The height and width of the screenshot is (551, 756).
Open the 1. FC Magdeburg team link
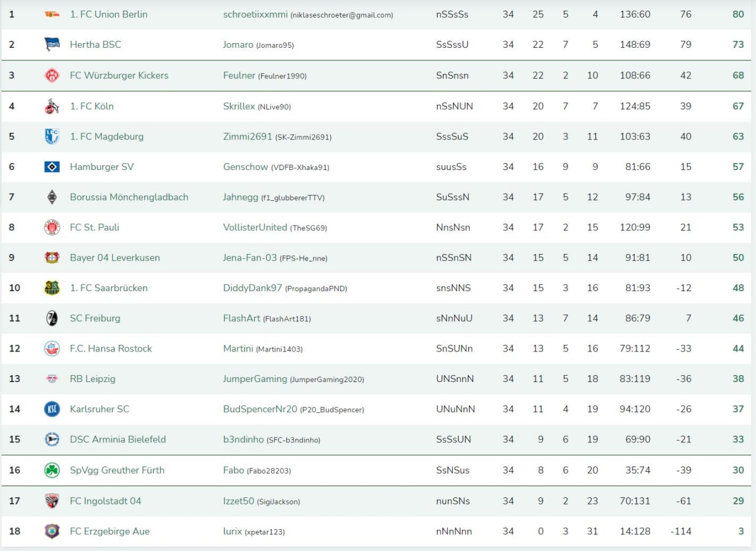click(x=106, y=136)
